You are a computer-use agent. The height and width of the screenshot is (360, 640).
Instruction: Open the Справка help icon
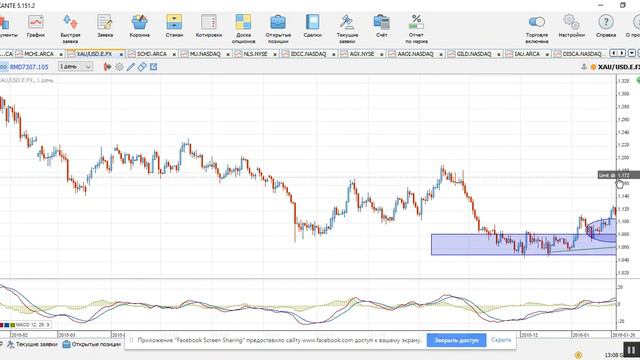pos(606,26)
